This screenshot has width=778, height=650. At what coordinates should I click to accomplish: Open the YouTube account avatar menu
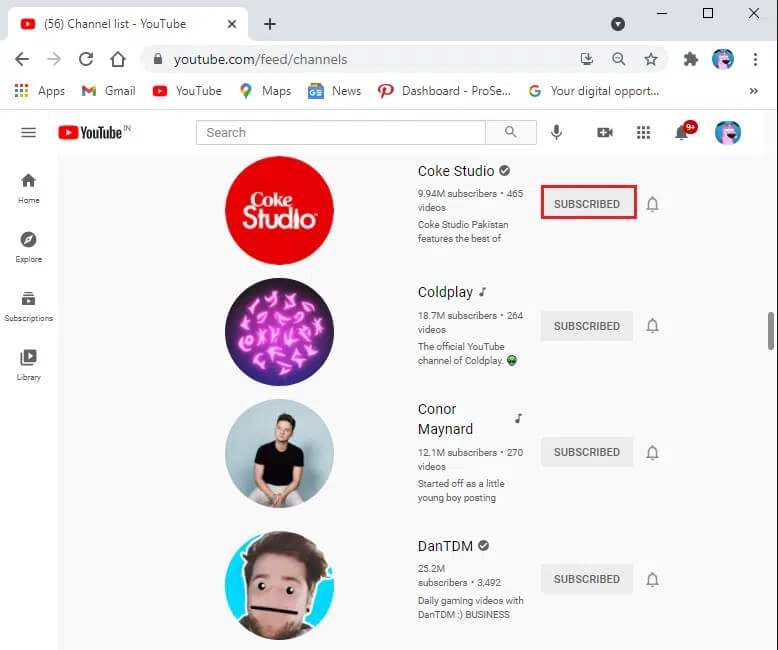click(x=727, y=132)
